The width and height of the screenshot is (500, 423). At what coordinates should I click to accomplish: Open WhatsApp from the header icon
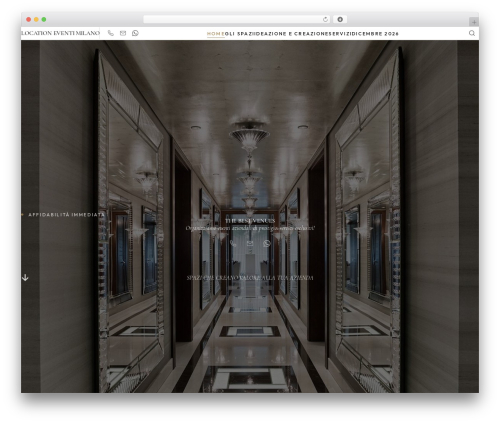[x=135, y=33]
